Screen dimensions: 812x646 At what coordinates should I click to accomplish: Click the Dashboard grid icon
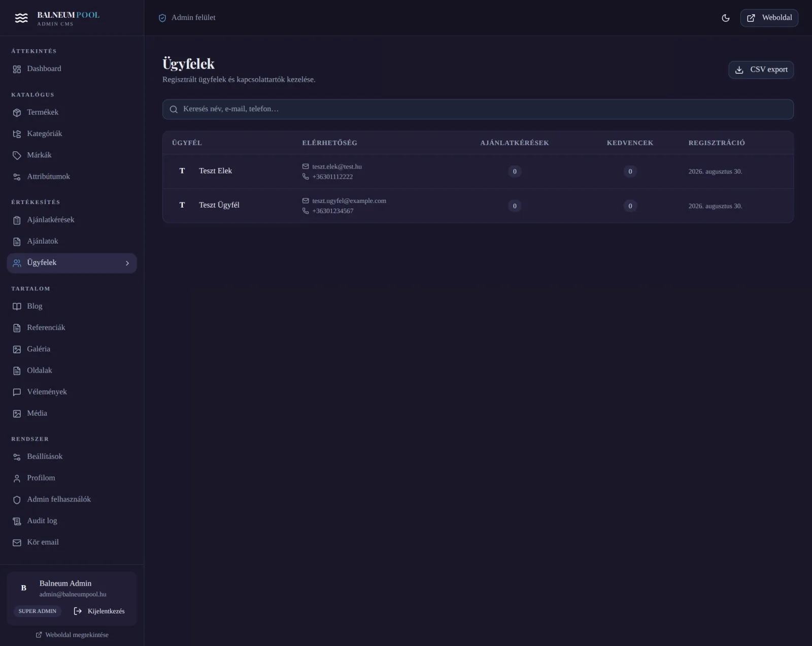pyautogui.click(x=17, y=69)
